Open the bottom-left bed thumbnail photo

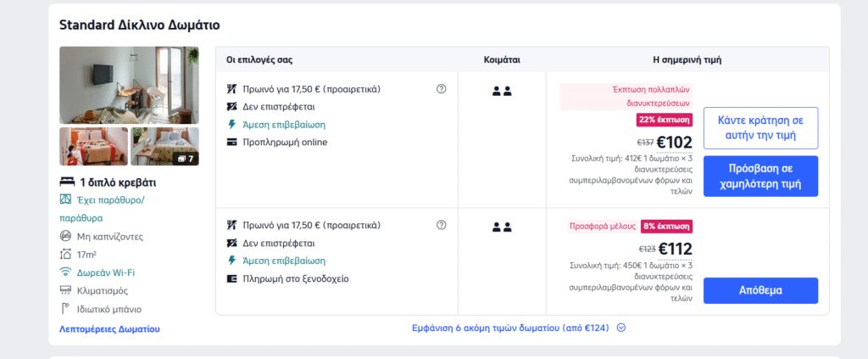[93, 146]
